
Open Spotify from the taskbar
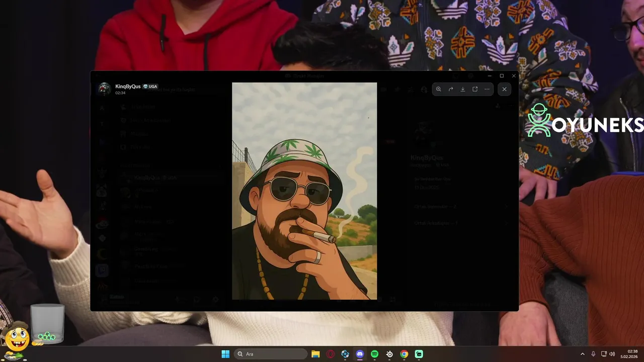coord(374,354)
